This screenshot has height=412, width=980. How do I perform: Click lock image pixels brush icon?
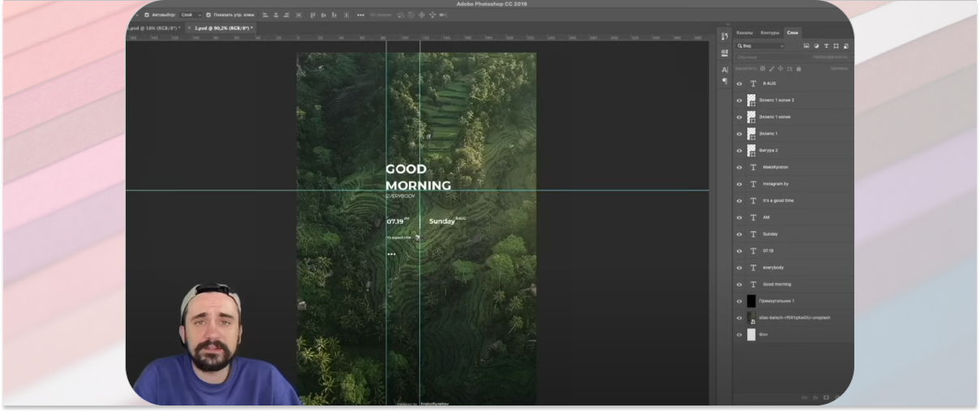(772, 69)
